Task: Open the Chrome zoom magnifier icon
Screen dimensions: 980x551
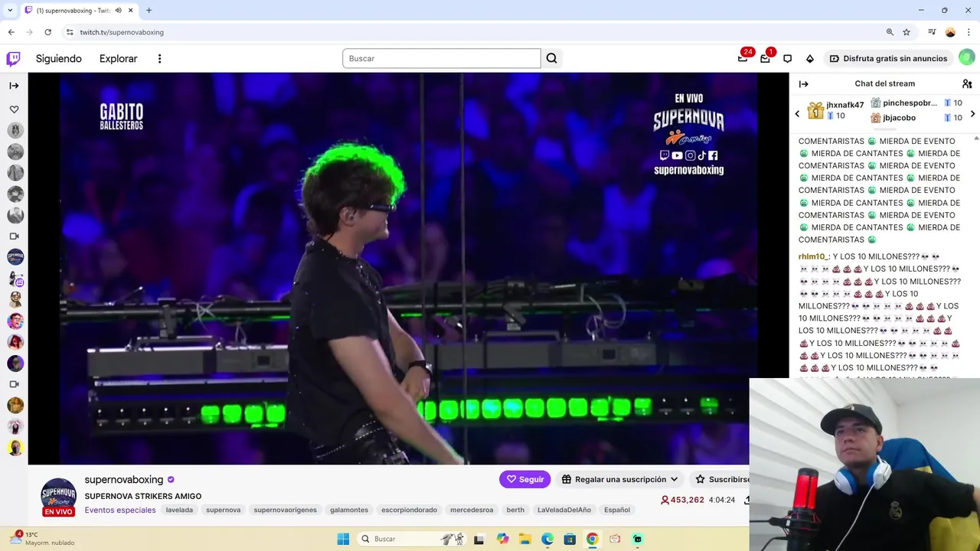Action: point(890,32)
